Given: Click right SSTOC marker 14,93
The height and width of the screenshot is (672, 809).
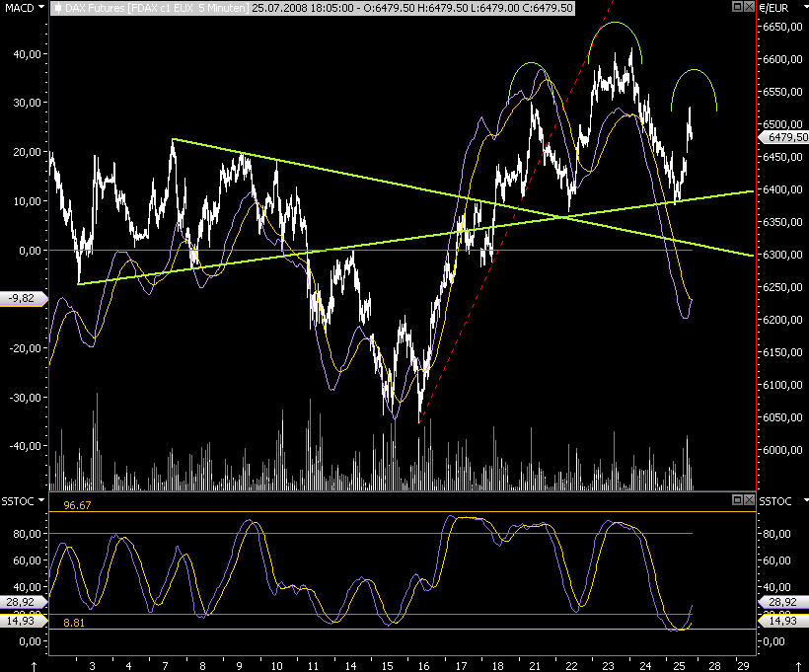Looking at the screenshot, I should click(x=783, y=621).
